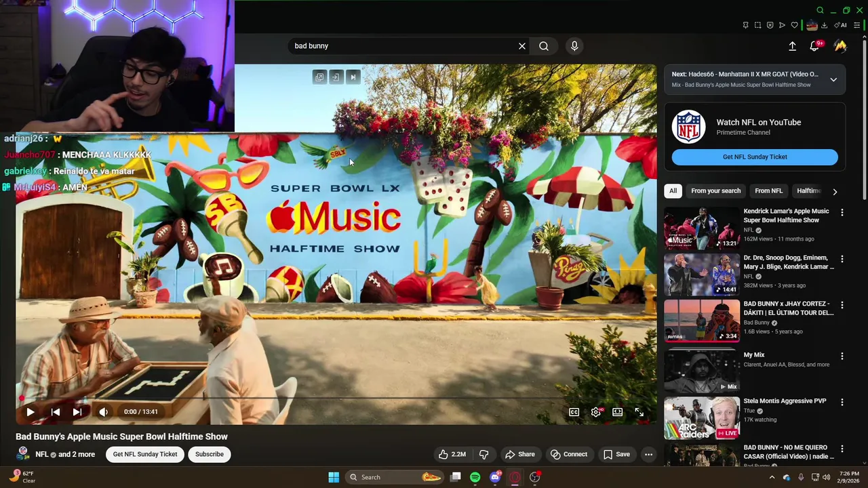Viewport: 868px width, 488px height.
Task: Toggle theater mode in player
Action: click(617, 411)
